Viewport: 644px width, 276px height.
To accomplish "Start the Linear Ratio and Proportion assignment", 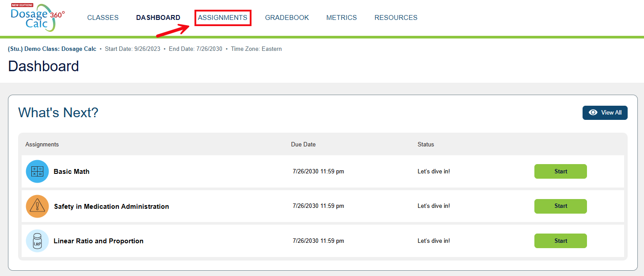I will pos(560,241).
